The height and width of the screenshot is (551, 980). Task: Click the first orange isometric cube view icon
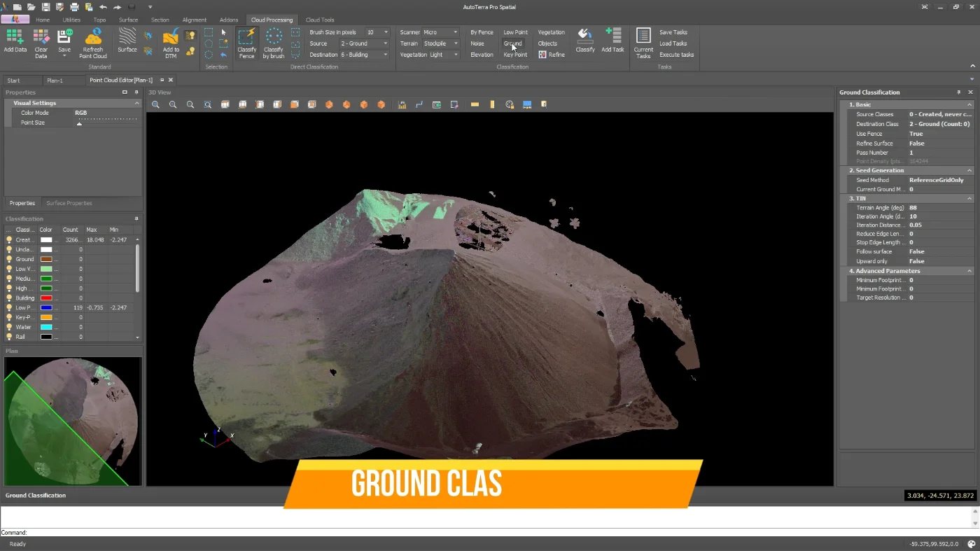pos(329,104)
